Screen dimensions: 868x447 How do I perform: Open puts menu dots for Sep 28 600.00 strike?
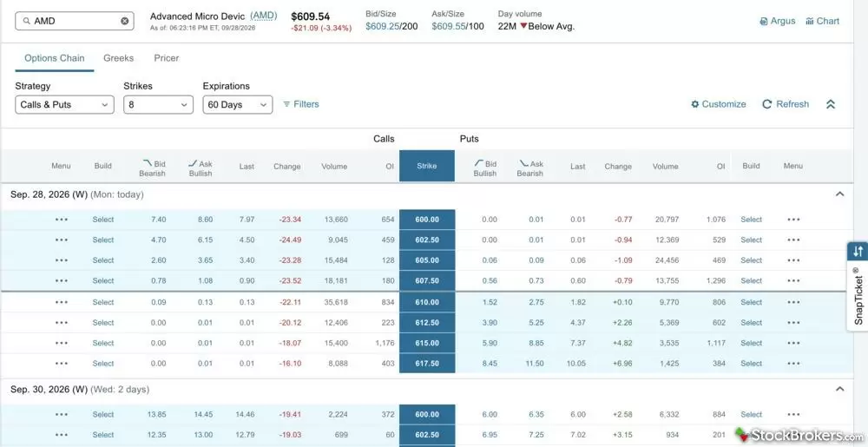click(x=793, y=220)
